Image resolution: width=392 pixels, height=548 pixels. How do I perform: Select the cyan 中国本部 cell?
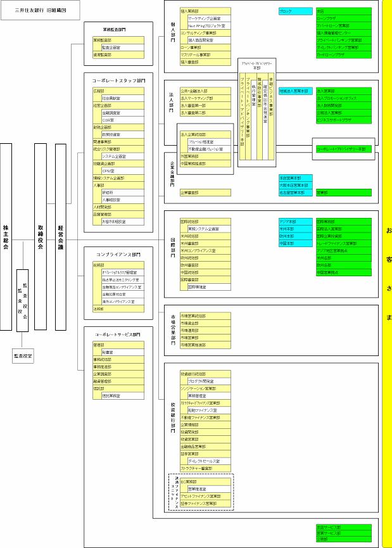click(296, 243)
